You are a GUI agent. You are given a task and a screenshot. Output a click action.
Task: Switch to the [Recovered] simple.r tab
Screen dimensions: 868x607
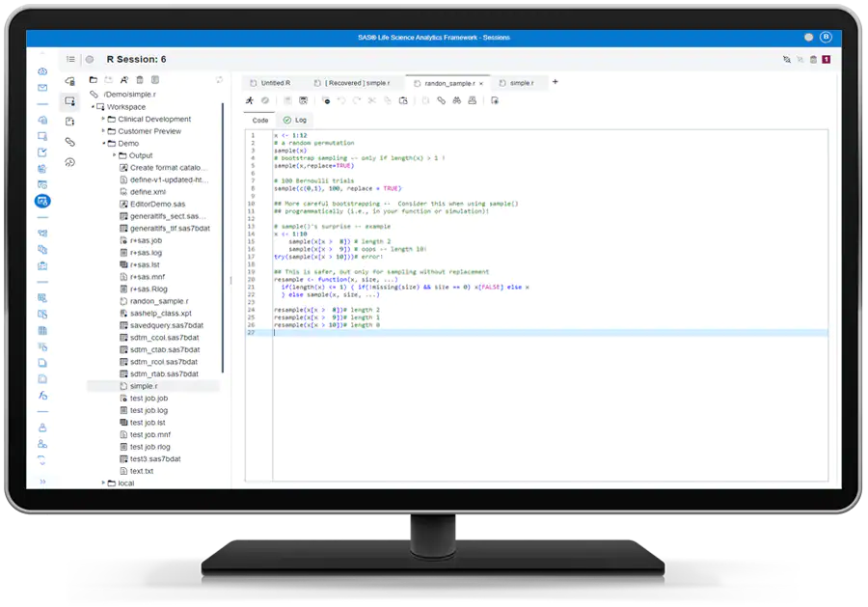pyautogui.click(x=352, y=83)
